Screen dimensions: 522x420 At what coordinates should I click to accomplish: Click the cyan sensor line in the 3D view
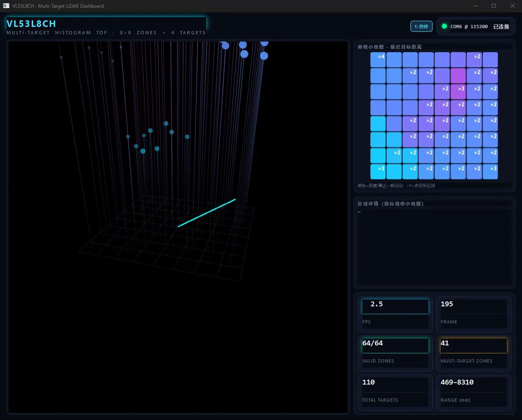pyautogui.click(x=207, y=213)
